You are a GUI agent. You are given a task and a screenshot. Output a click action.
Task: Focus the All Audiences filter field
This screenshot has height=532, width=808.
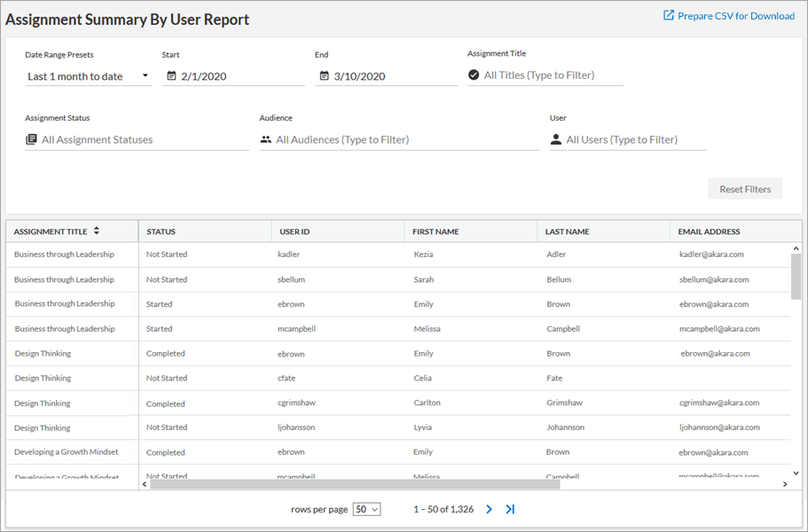coord(400,139)
